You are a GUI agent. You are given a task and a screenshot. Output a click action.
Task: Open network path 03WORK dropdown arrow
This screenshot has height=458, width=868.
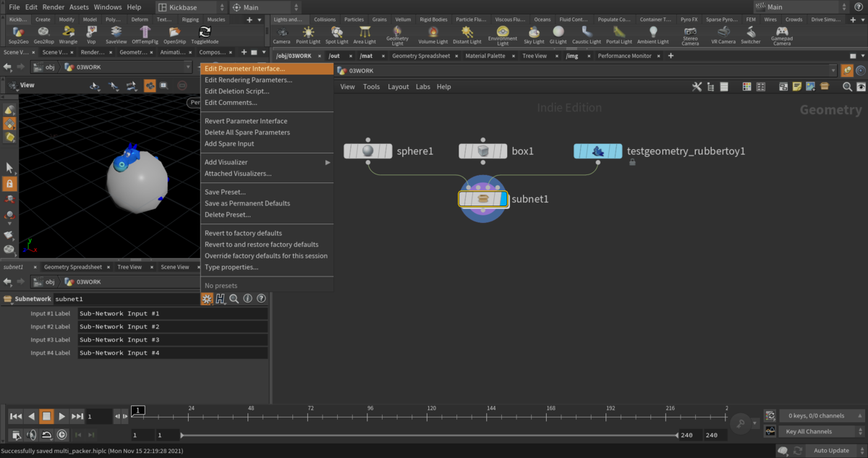833,70
